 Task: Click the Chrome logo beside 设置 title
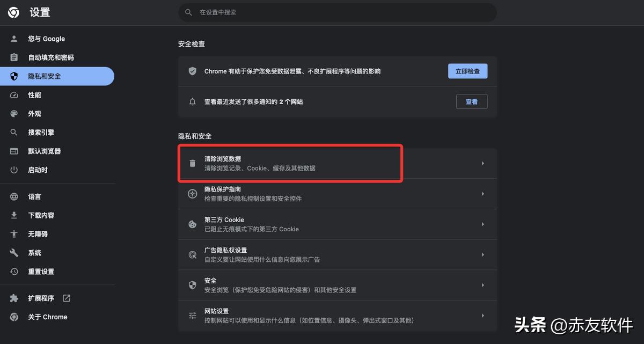pyautogui.click(x=13, y=12)
